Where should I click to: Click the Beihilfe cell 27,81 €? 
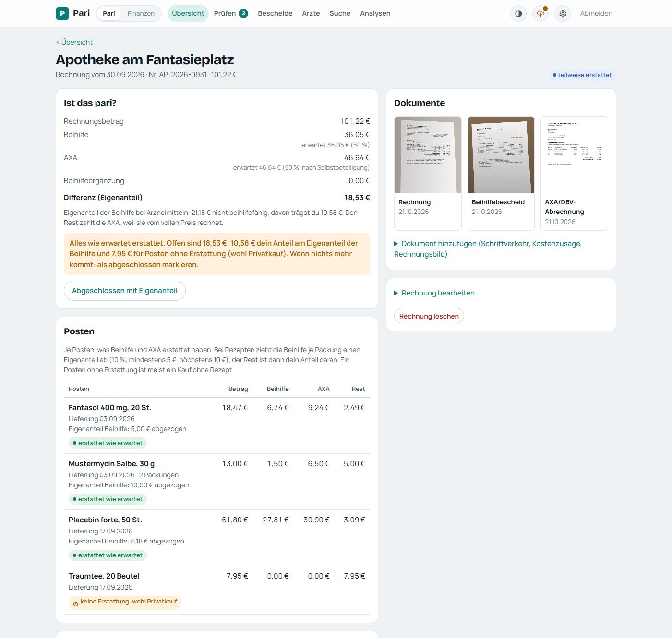point(276,520)
